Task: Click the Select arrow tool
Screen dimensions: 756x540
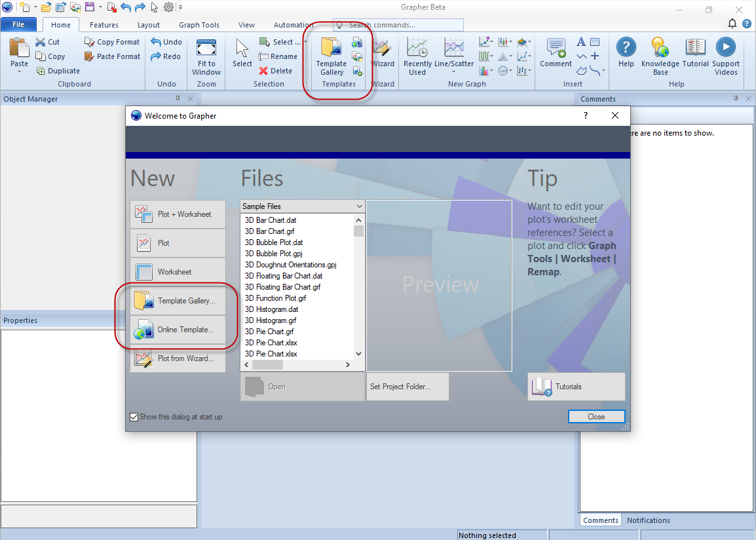Action: click(242, 48)
